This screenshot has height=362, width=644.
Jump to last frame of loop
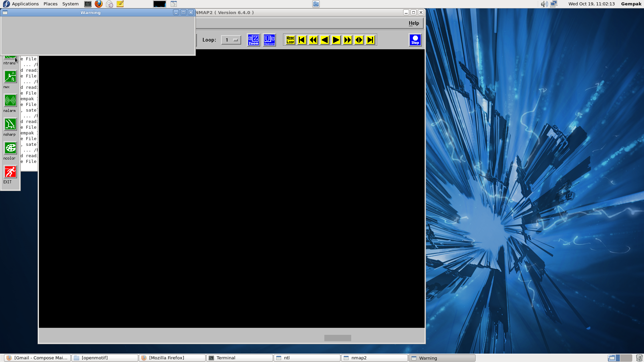370,40
